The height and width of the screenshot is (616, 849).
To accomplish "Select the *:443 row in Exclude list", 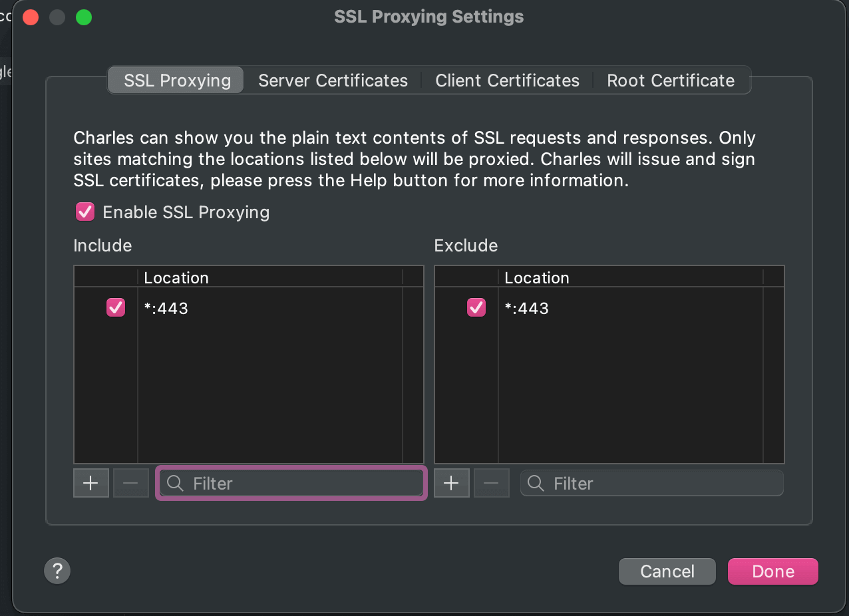I will tap(609, 308).
